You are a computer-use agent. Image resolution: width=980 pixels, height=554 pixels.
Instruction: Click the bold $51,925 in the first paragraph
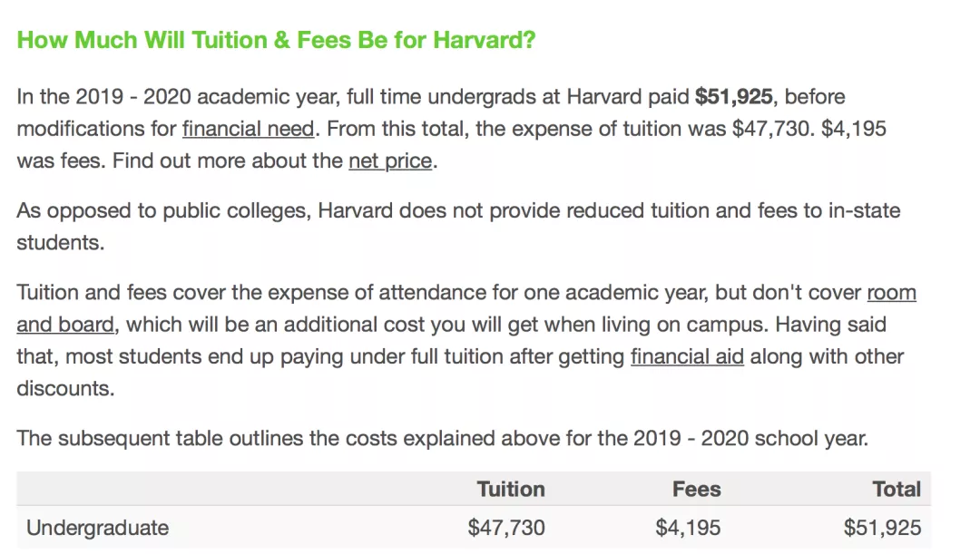click(x=734, y=97)
